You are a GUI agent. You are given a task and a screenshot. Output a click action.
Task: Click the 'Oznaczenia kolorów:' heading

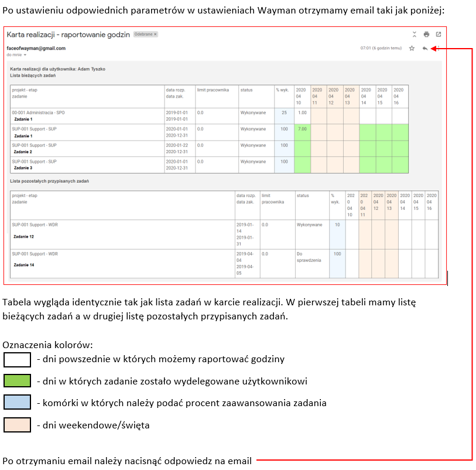coord(47,345)
